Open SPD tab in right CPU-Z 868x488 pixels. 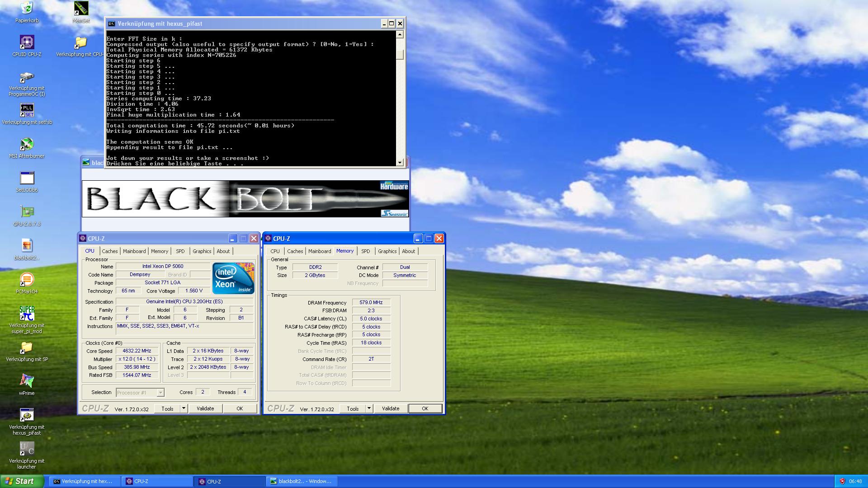[x=366, y=251]
